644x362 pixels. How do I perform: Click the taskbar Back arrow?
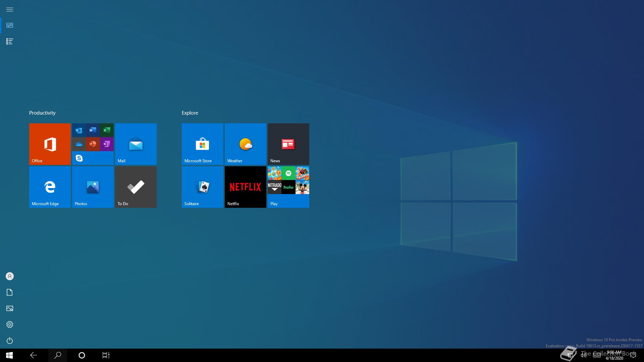coord(34,355)
